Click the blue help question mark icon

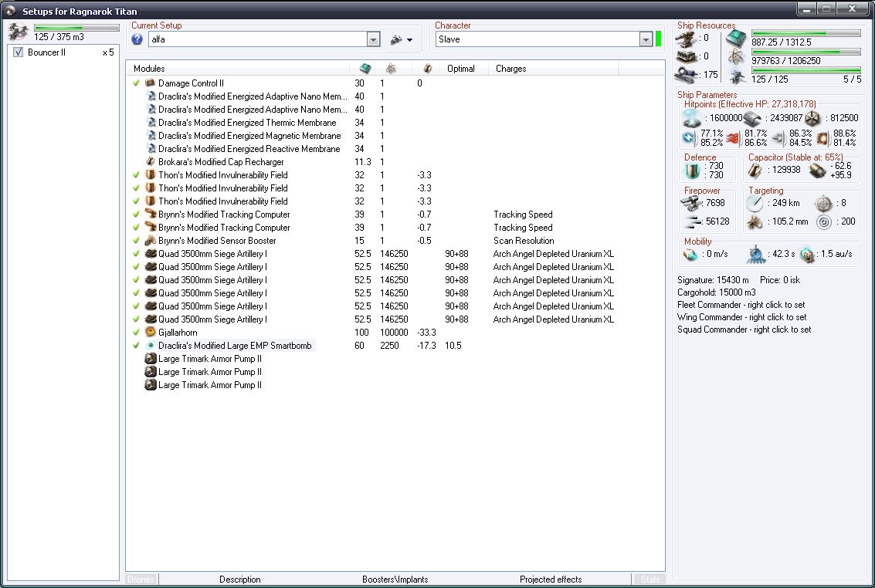[137, 39]
